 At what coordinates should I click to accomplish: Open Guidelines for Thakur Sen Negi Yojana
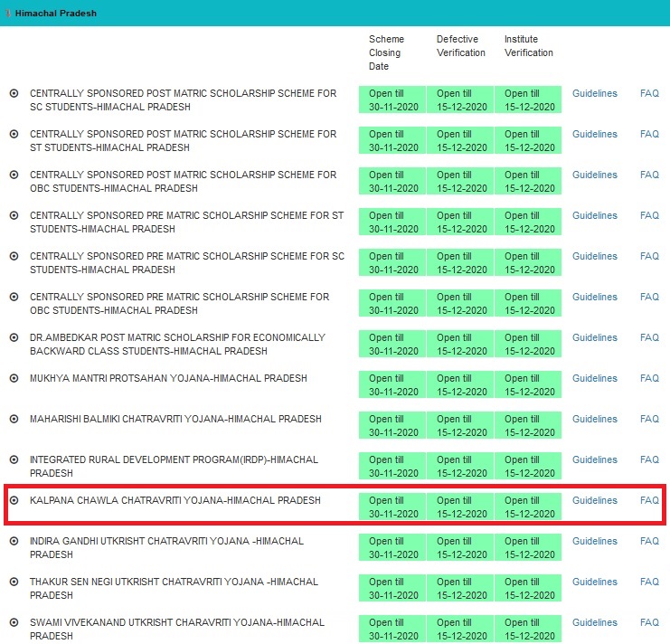[x=595, y=582]
